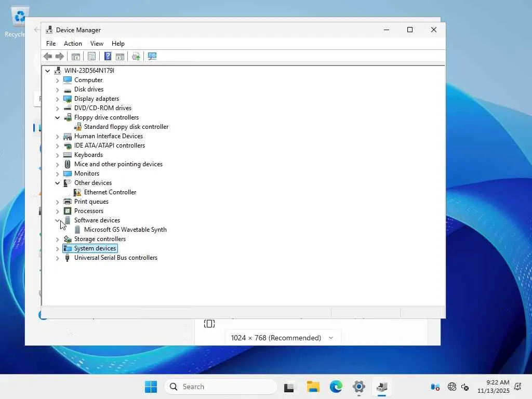Expand Universal Serial Bus controllers category

57,258
